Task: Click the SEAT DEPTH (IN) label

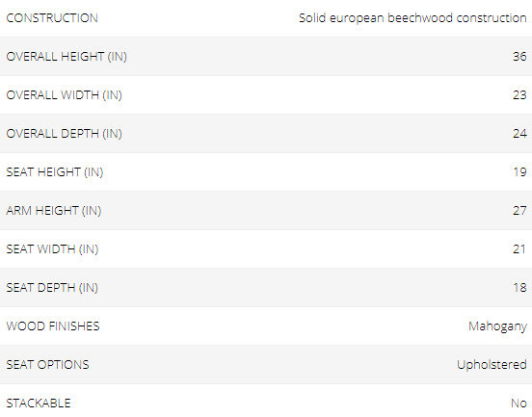Action: (52, 288)
